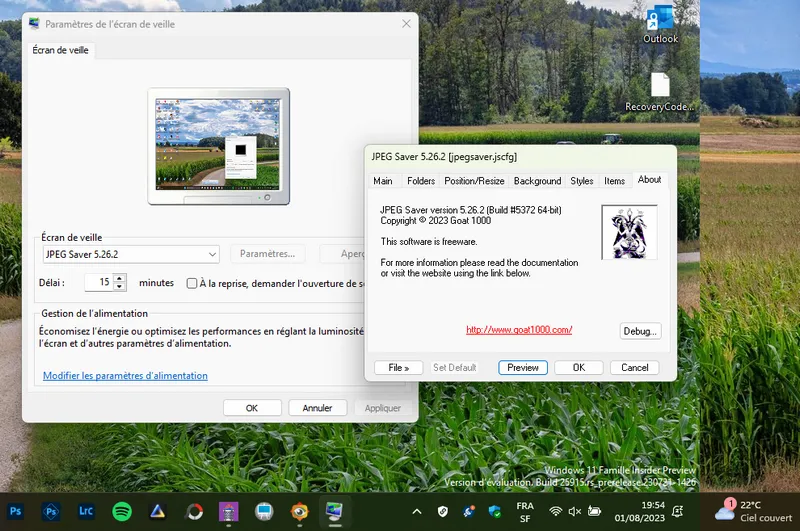Click the battery status tray icon
The height and width of the screenshot is (531, 800).
click(x=594, y=511)
